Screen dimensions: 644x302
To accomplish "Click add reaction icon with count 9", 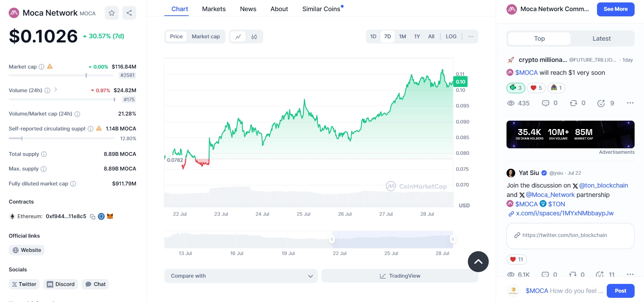I will 601,103.
